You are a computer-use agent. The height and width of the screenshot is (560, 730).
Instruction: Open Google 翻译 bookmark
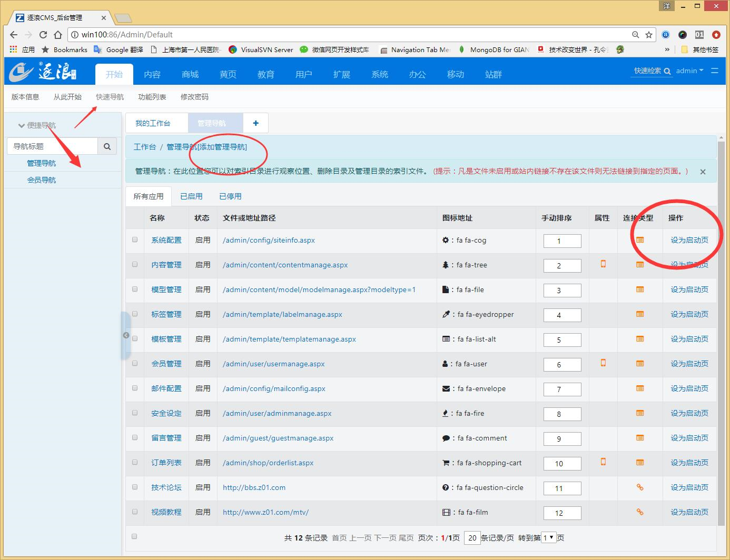(x=119, y=49)
